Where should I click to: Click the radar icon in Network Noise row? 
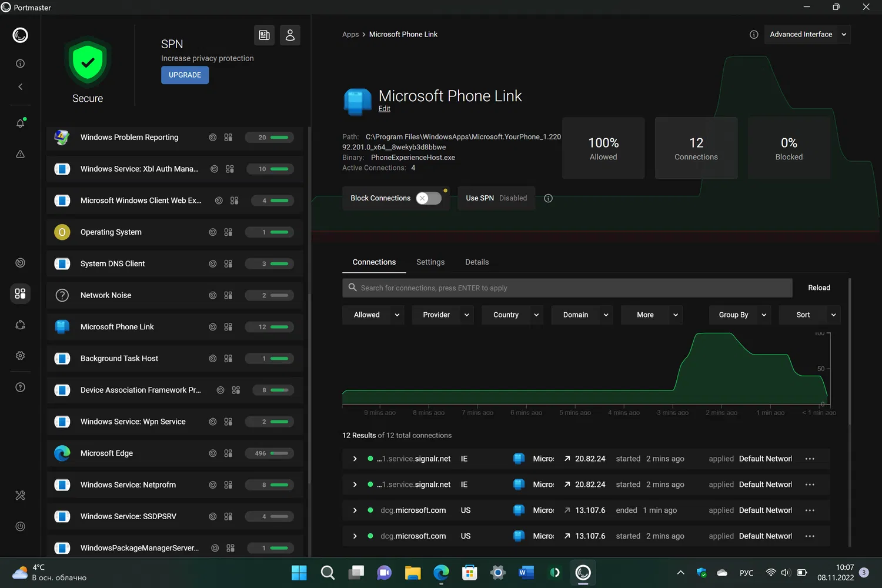click(x=213, y=295)
